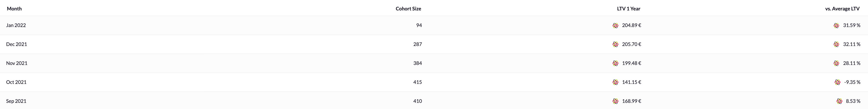Click the atom icon beside -9.35 %
The image size is (868, 109).
coord(837,82)
